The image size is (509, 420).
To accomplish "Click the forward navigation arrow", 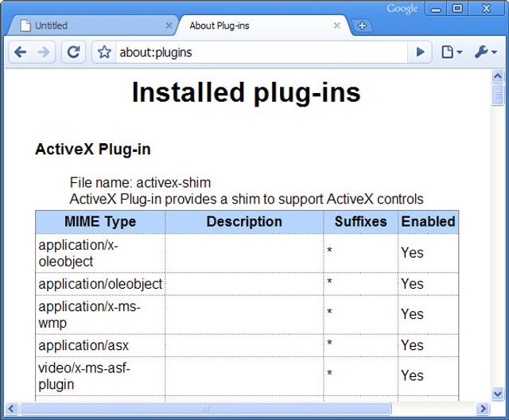I will (x=44, y=52).
